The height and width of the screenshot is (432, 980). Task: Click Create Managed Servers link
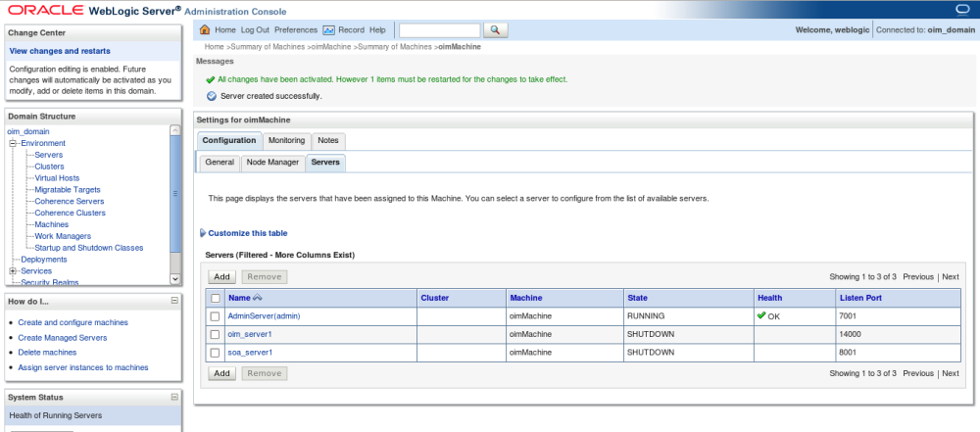coord(63,338)
